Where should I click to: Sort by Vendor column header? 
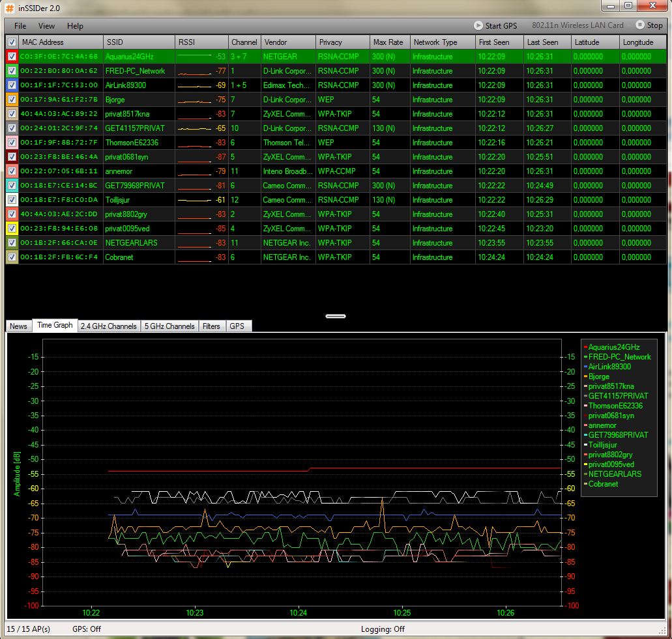289,42
